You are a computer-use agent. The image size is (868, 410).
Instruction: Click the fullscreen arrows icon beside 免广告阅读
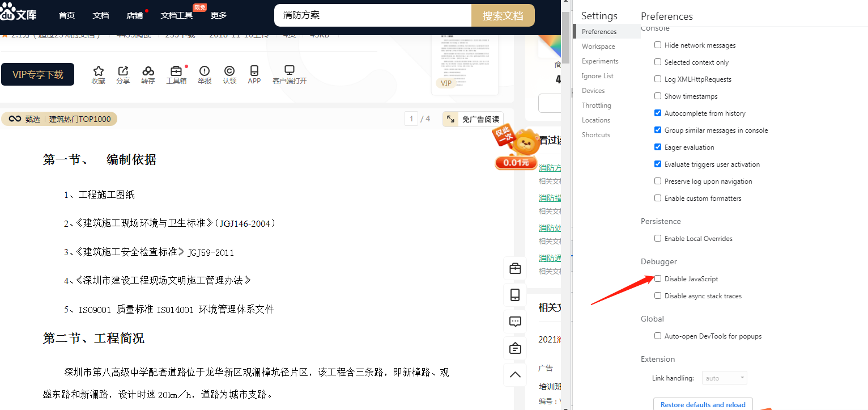pos(450,119)
